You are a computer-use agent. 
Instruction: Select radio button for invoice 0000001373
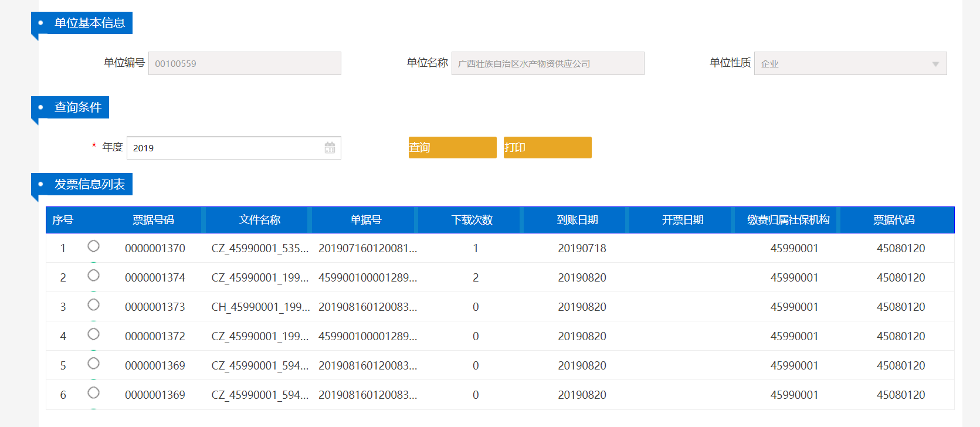click(x=93, y=305)
